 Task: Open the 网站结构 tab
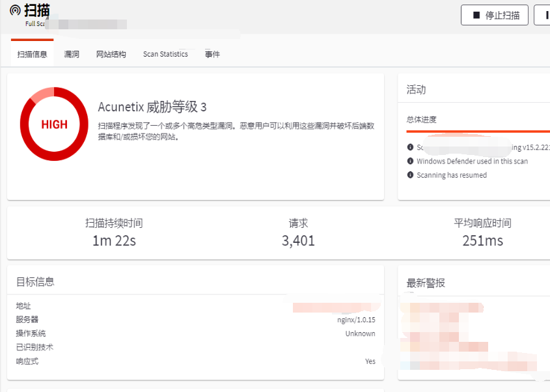coord(111,54)
